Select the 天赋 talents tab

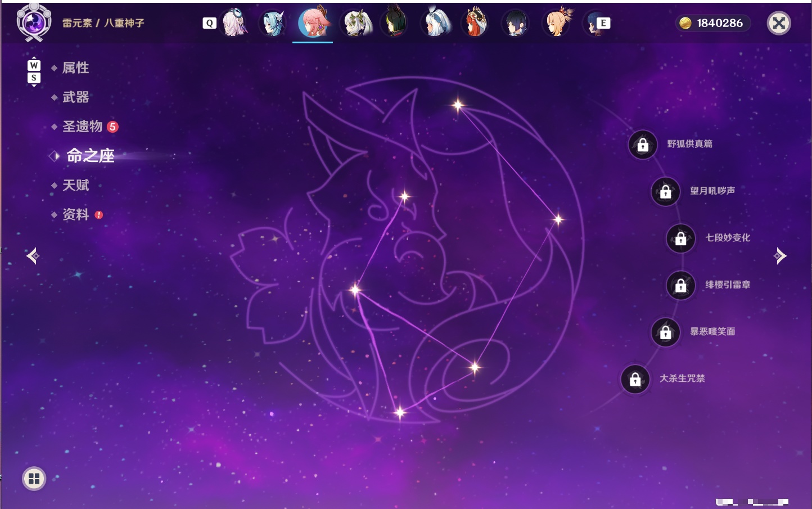click(x=75, y=185)
